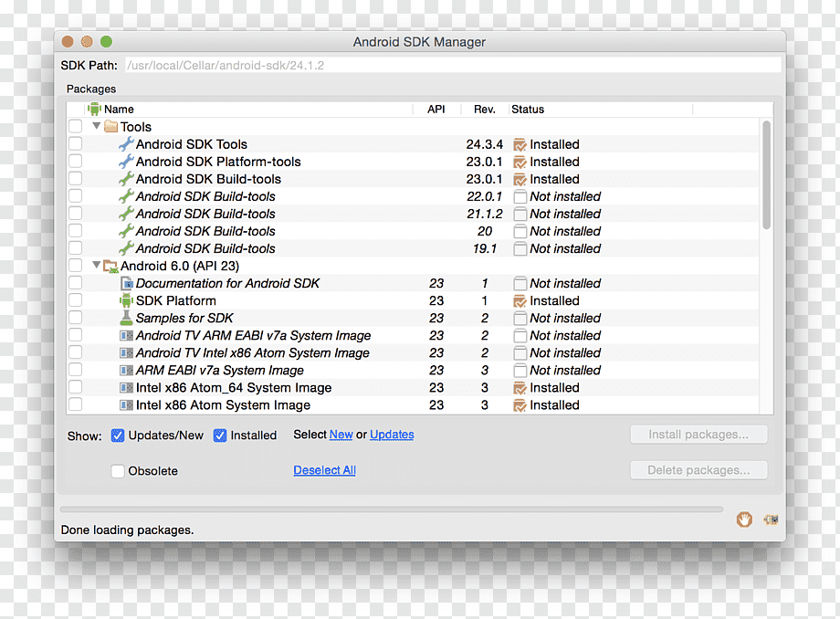Click the android robot icon beside SDK Platform
This screenshot has height=619, width=840.
tap(126, 301)
